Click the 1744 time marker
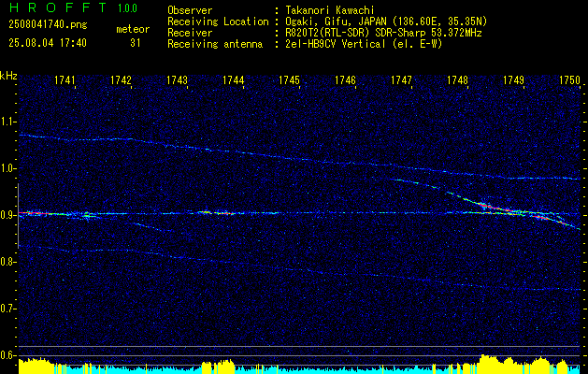 pyautogui.click(x=234, y=80)
